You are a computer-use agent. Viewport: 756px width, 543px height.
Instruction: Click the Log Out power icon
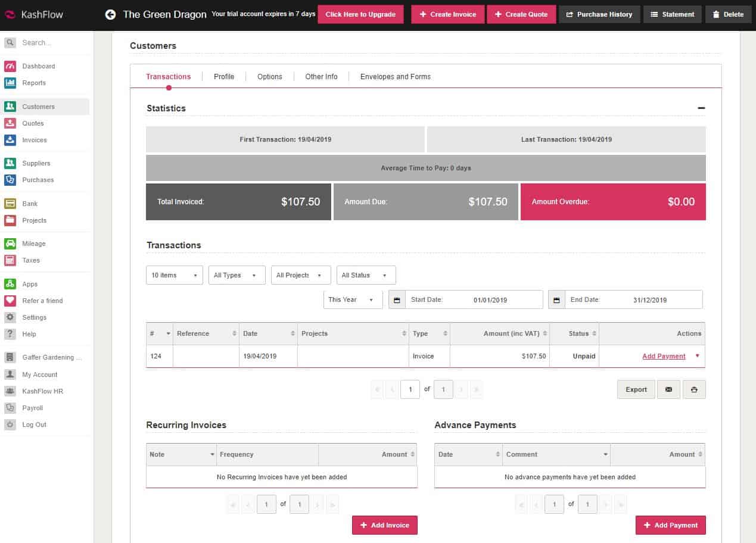10,425
